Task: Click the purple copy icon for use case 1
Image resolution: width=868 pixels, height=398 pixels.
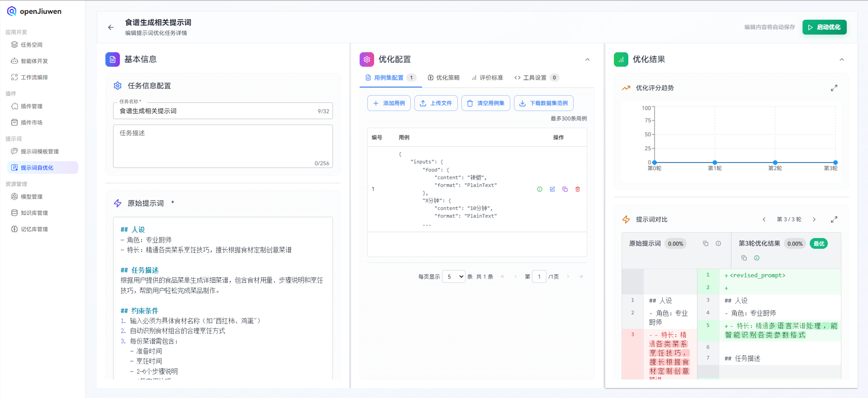Action: tap(565, 189)
